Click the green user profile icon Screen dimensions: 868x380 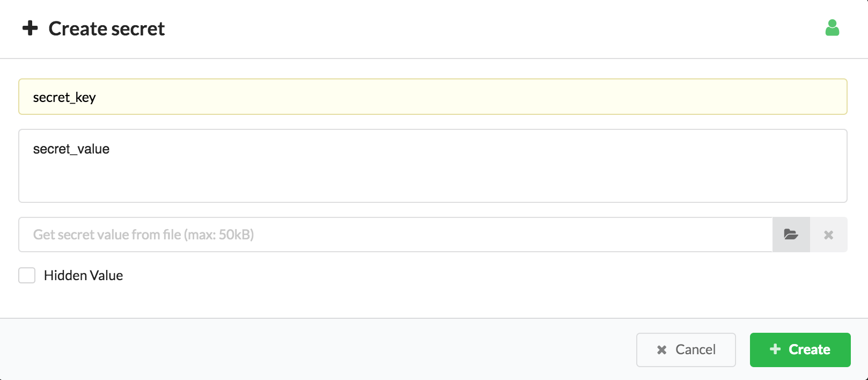832,28
